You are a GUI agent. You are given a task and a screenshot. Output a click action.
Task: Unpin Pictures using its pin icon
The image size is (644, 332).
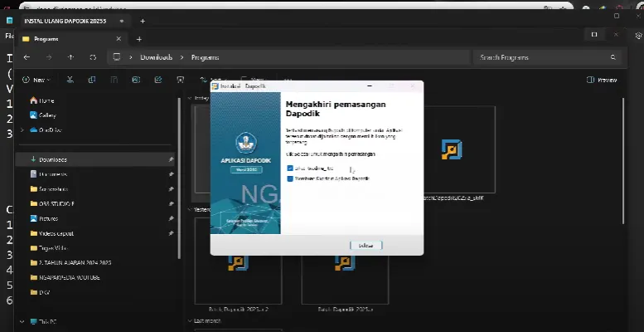point(171,219)
